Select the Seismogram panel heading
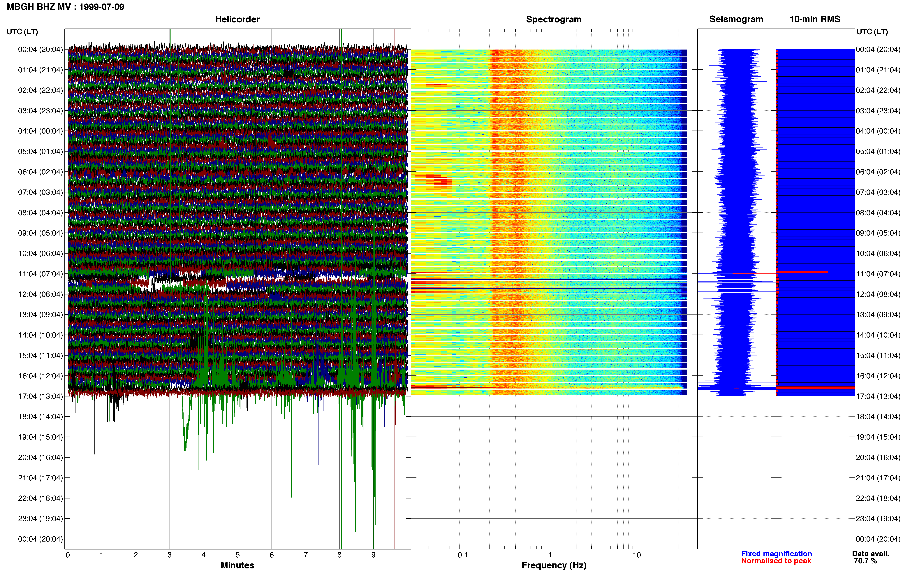Screen dimensions: 924x578 click(x=736, y=19)
